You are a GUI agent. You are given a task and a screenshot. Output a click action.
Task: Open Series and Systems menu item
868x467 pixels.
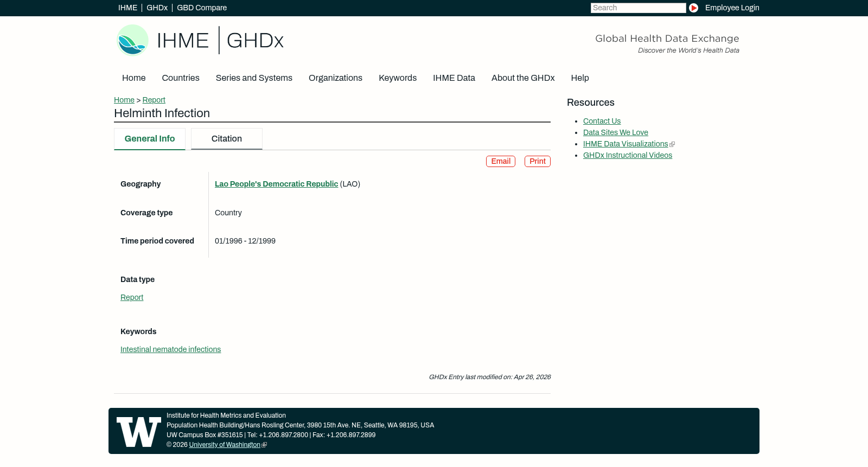tap(254, 78)
